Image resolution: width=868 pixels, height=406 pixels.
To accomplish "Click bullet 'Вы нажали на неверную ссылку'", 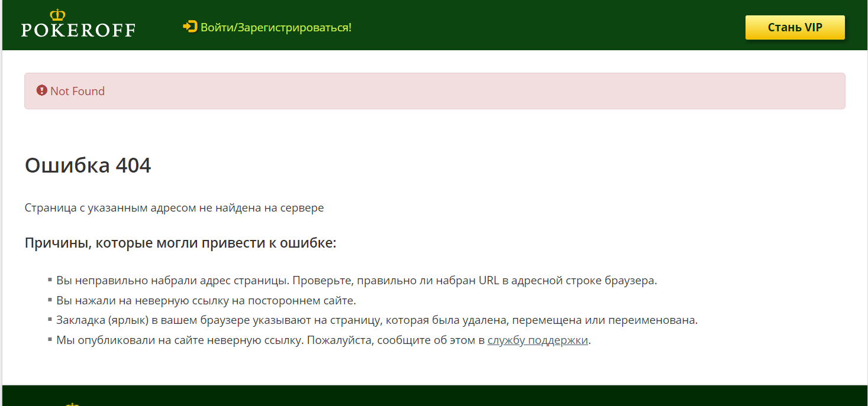I will 206,301.
